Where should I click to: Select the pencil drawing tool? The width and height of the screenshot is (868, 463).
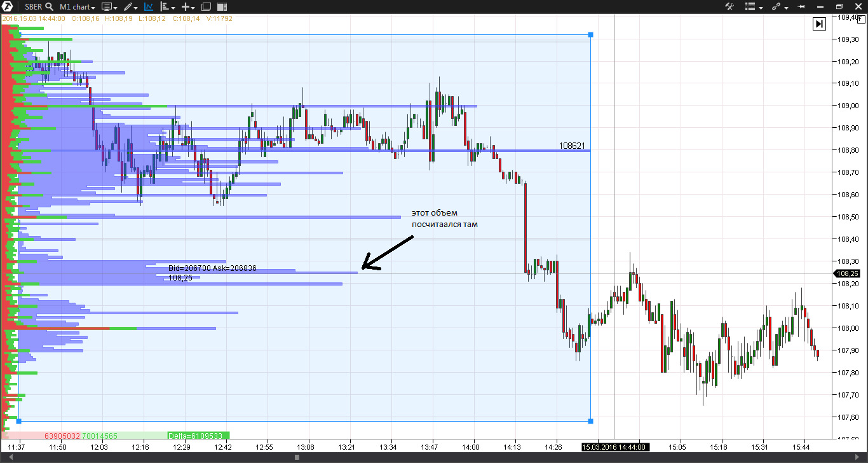128,6
